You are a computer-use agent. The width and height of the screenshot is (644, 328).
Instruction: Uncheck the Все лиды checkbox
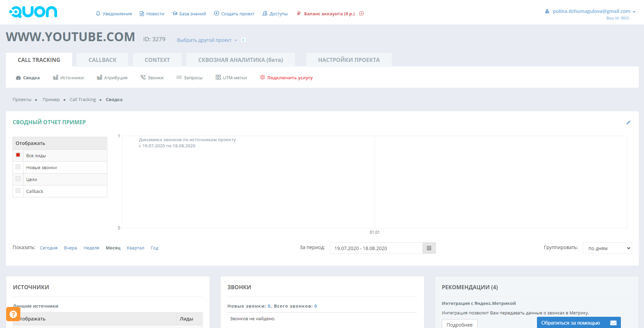[x=18, y=155]
